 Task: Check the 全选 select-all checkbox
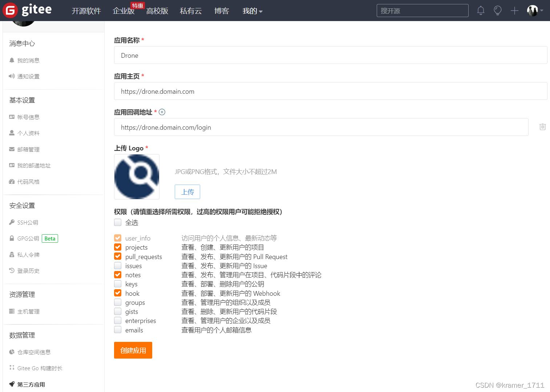(x=118, y=222)
